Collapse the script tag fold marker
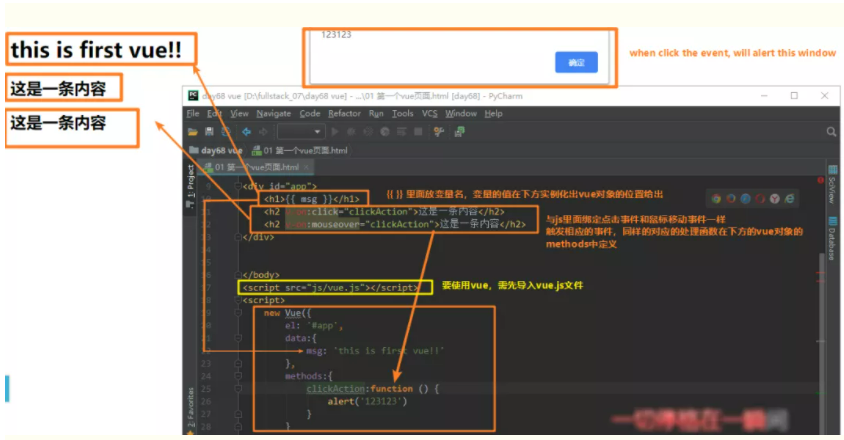Viewport: 844px width, 440px height. [238, 300]
